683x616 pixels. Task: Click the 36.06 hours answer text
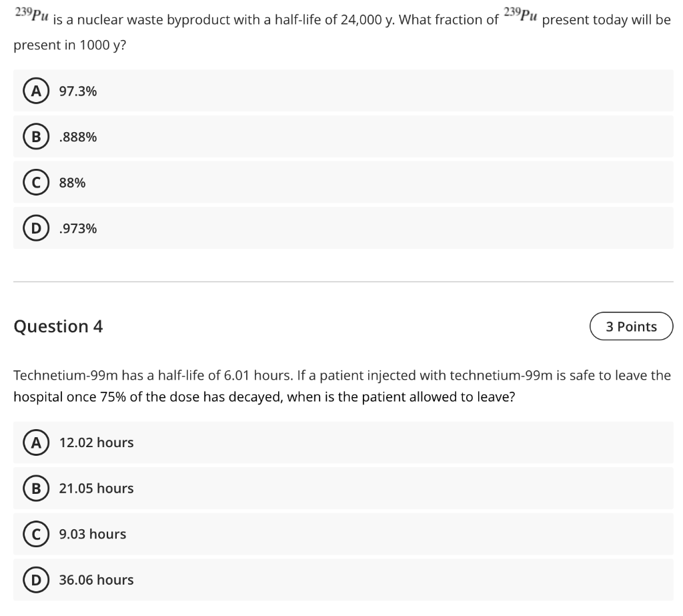pos(96,580)
